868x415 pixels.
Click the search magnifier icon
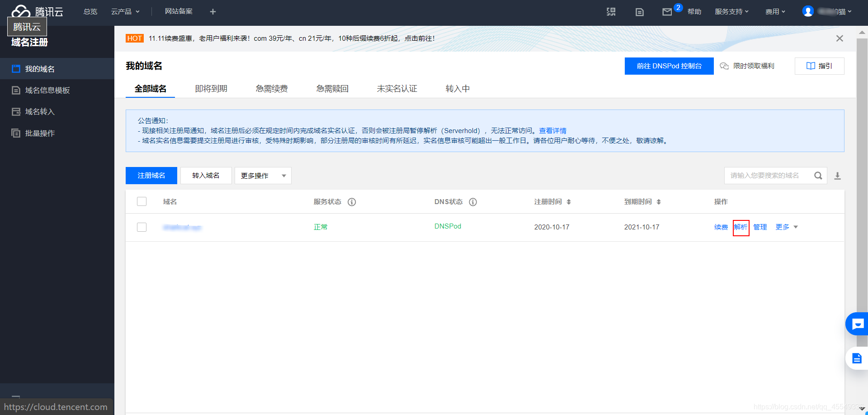(818, 176)
